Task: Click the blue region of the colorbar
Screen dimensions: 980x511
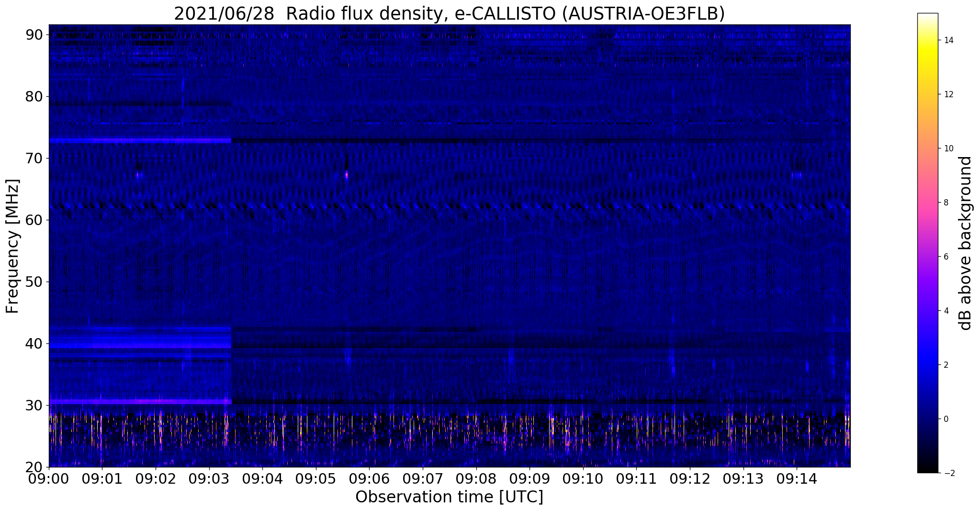Action: [x=927, y=364]
